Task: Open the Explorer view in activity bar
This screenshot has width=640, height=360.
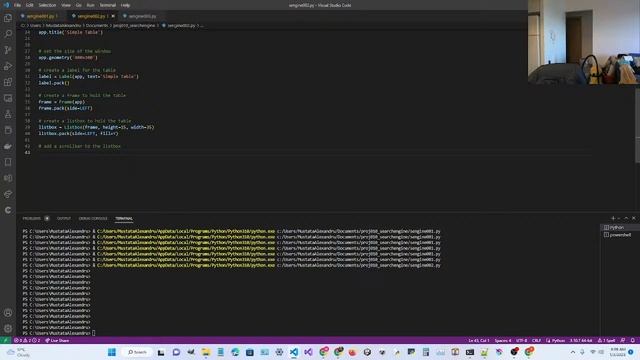Action: coord(8,18)
